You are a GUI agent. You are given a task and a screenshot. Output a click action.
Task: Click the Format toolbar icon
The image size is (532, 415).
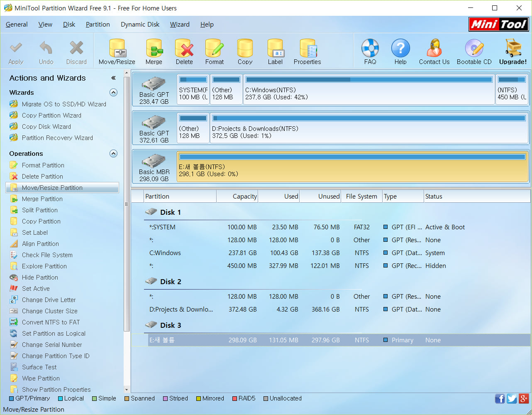pyautogui.click(x=215, y=48)
